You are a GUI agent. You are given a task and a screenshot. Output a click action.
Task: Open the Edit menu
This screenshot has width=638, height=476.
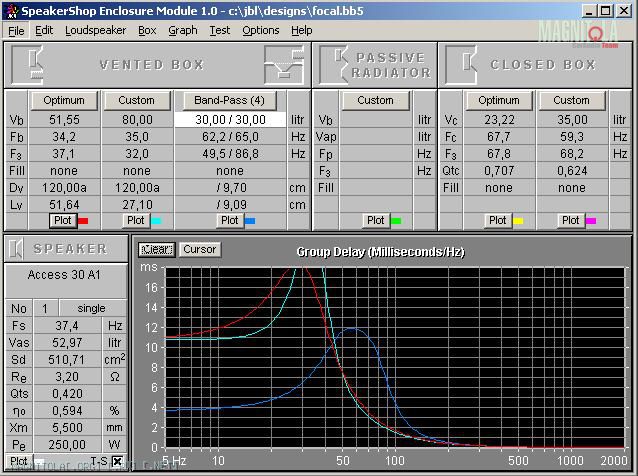[x=44, y=31]
